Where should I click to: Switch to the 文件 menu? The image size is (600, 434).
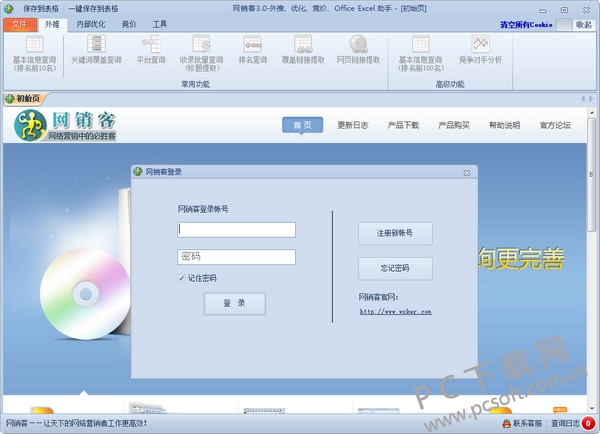click(20, 24)
